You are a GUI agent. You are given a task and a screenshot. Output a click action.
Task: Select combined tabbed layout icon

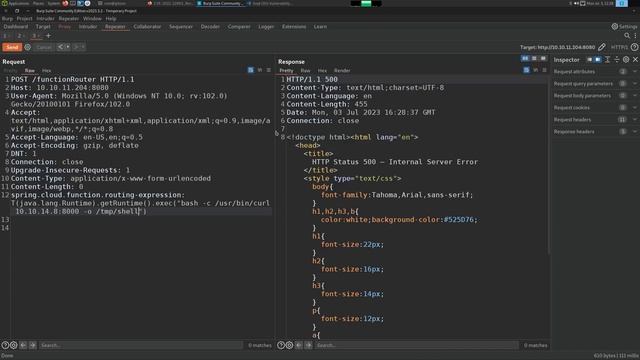coord(543,59)
